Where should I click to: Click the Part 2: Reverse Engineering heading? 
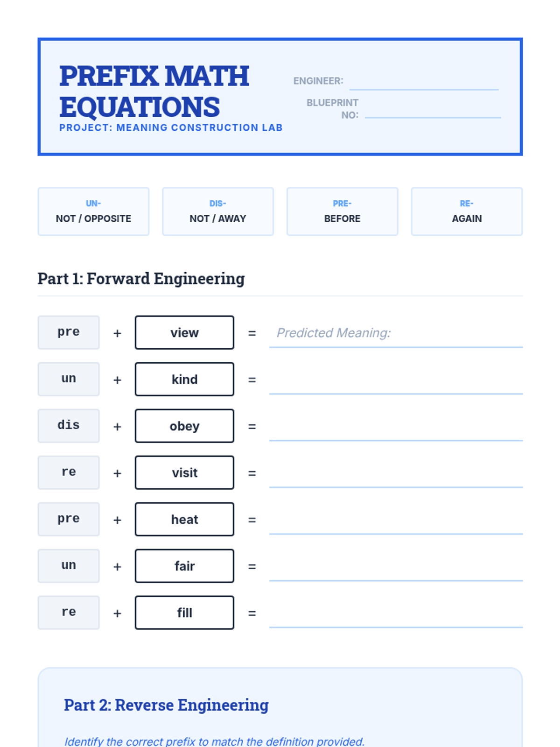click(166, 705)
